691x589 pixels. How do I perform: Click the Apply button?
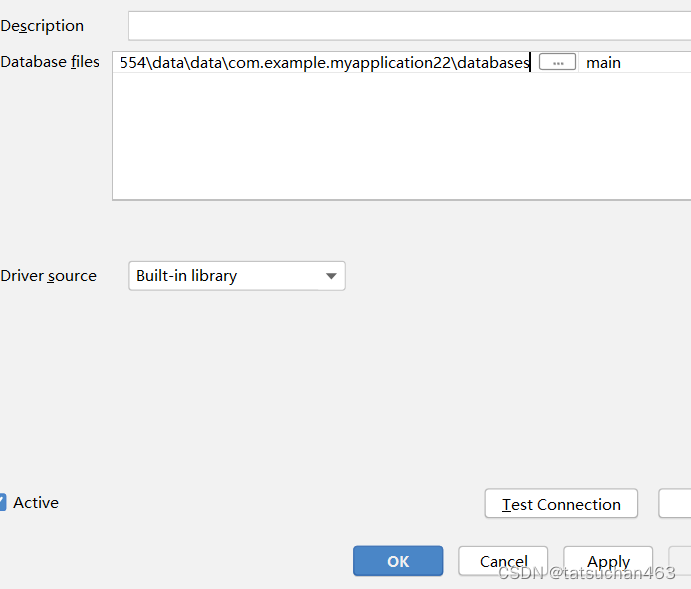(608, 561)
